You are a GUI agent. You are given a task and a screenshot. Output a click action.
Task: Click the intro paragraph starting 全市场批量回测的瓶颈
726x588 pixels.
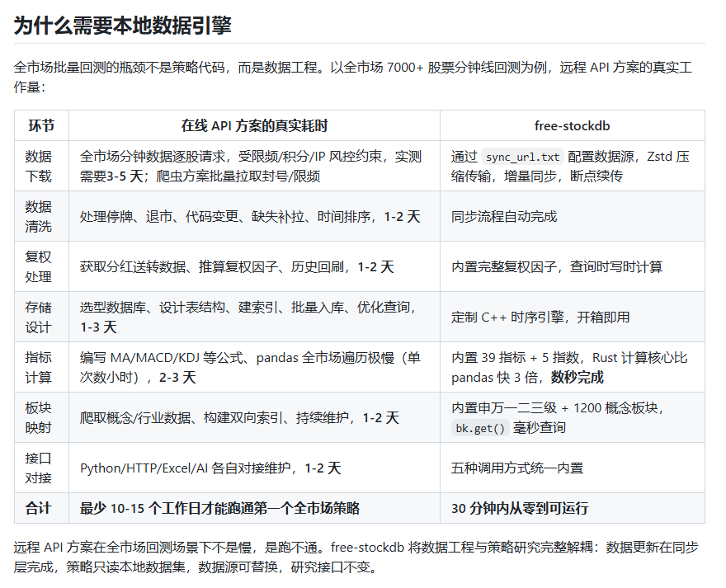(x=353, y=77)
